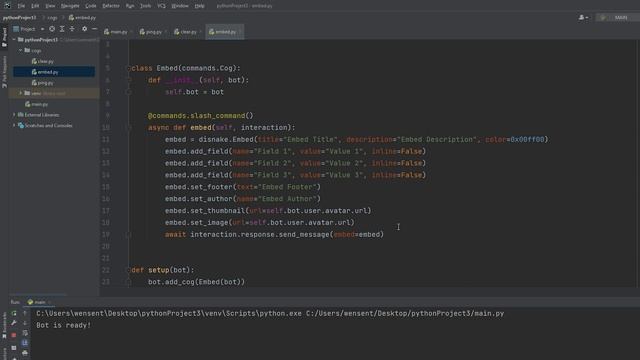Open the VCS menu
The height and width of the screenshot is (360, 640).
pyautogui.click(x=161, y=6)
